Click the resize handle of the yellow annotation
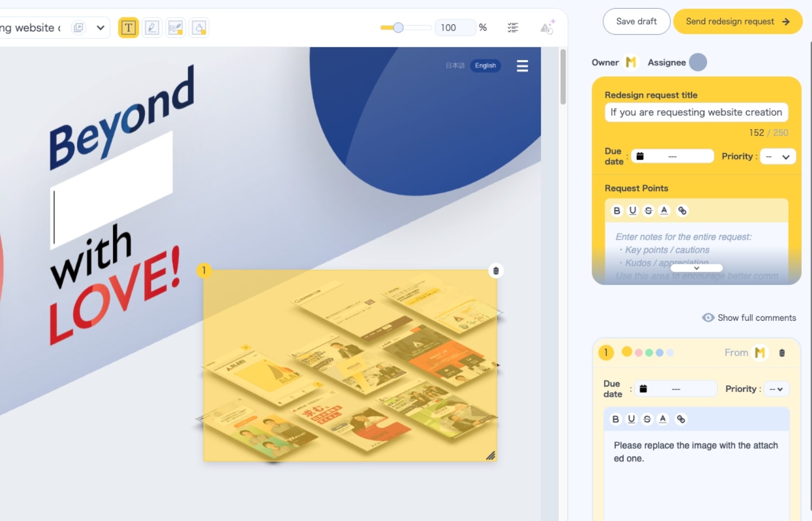Viewport: 812px width, 521px height. tap(491, 455)
